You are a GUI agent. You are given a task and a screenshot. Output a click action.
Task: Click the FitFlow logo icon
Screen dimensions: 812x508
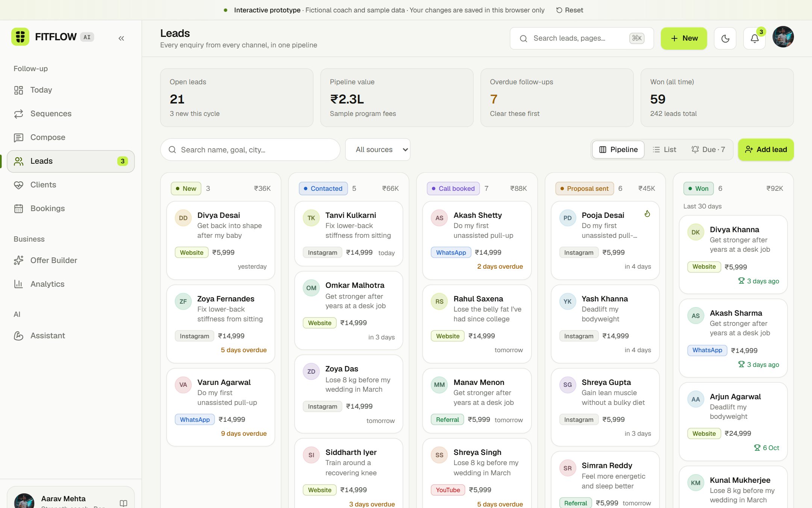pyautogui.click(x=20, y=37)
